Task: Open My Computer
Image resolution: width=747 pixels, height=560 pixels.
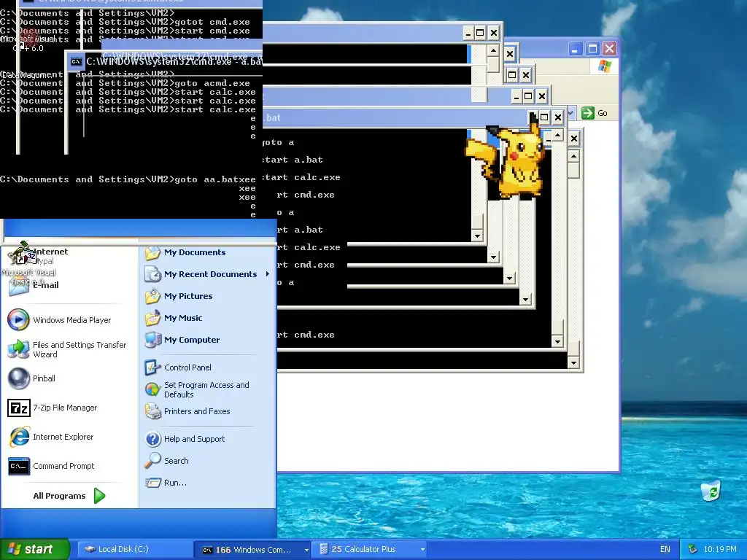Action: point(182,340)
